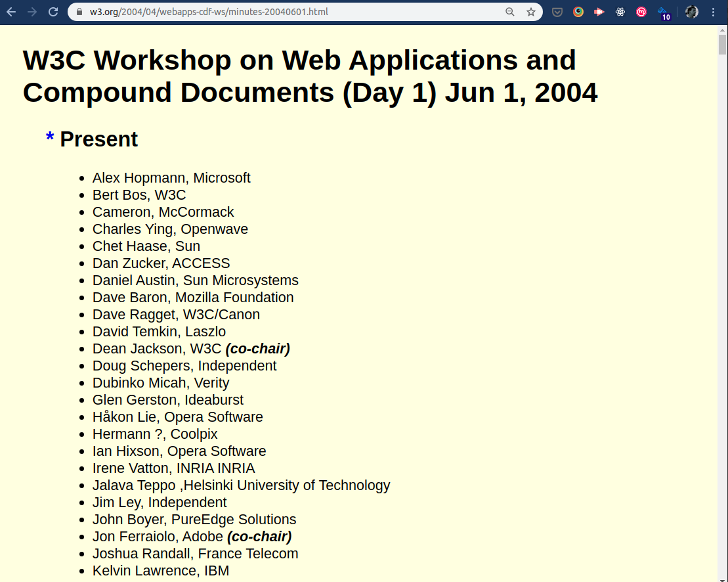Select 'Jon Ferraiolo, Adobe' entry
728x582 pixels.
158,537
